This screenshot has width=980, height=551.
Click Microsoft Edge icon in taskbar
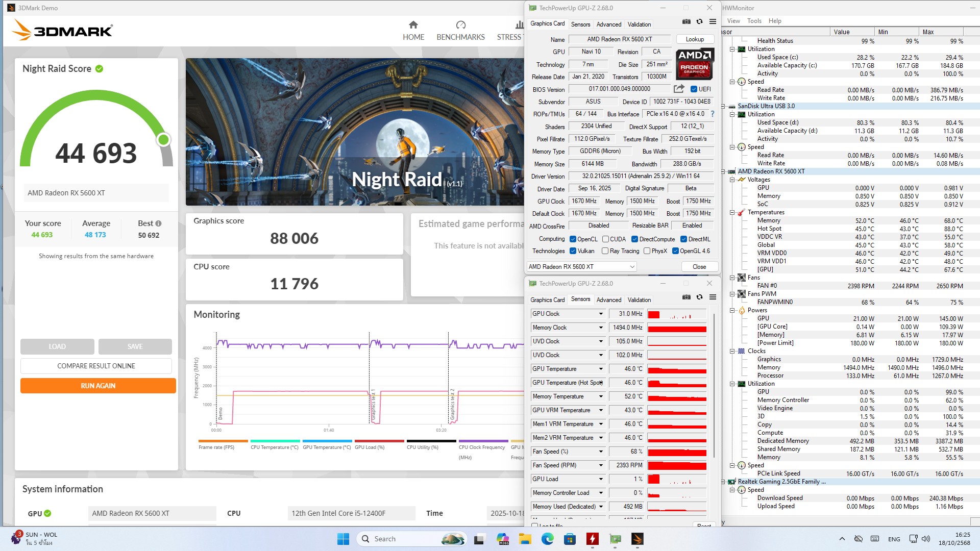tap(547, 539)
